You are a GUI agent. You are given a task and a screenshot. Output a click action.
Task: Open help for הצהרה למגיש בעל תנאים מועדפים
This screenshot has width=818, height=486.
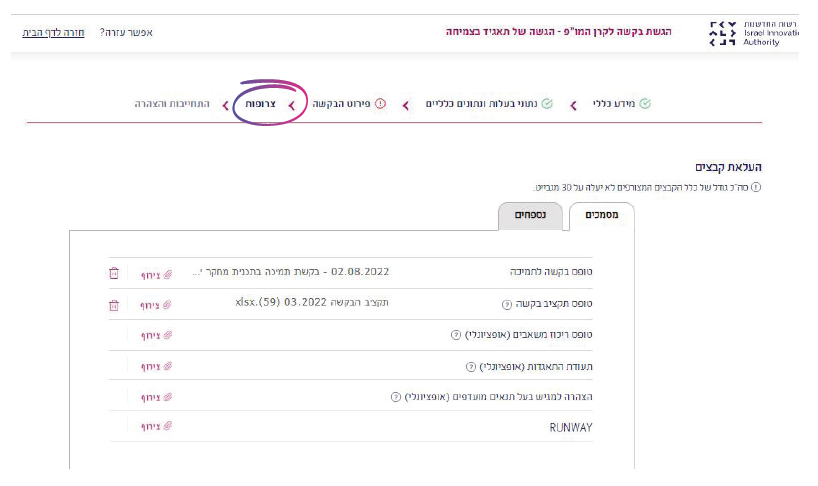(x=396, y=397)
